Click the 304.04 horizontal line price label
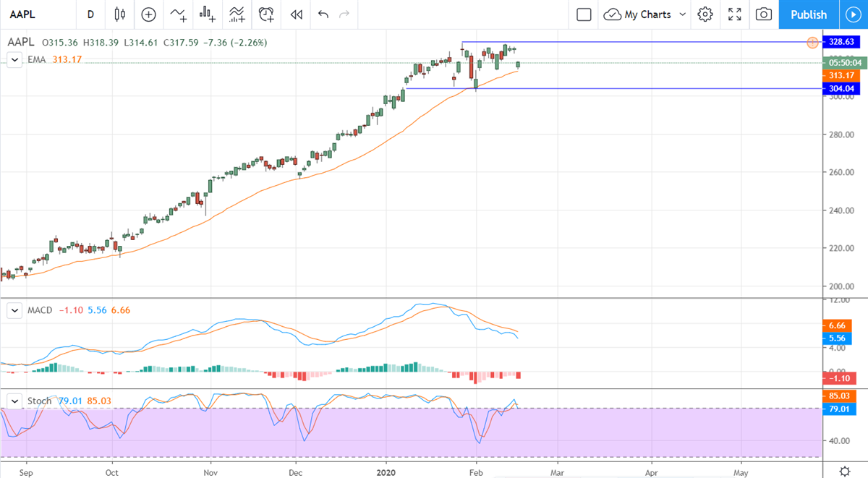868x478 pixels. [x=842, y=88]
